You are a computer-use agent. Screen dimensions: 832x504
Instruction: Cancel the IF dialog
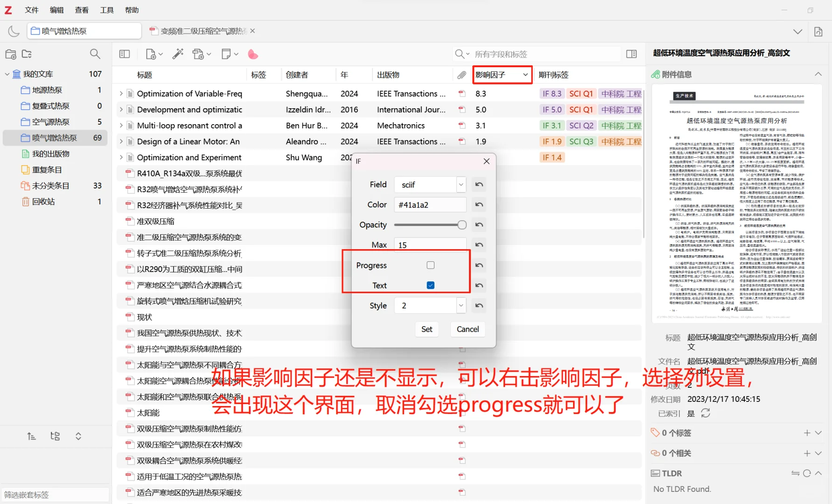point(467,329)
